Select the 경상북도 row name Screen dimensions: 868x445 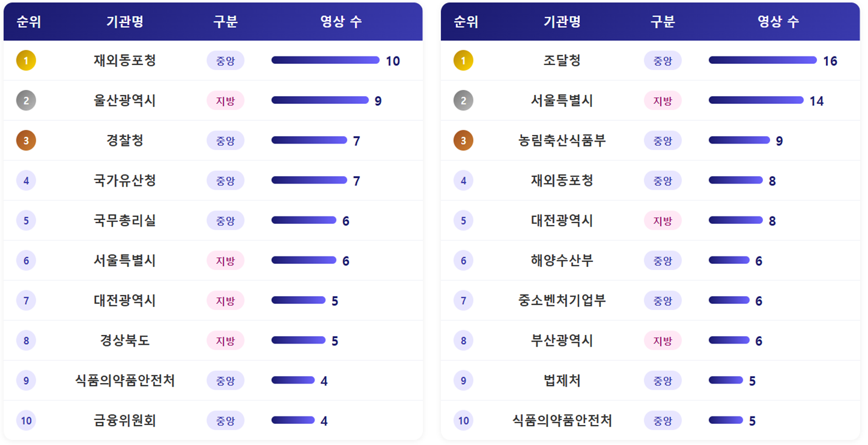125,340
